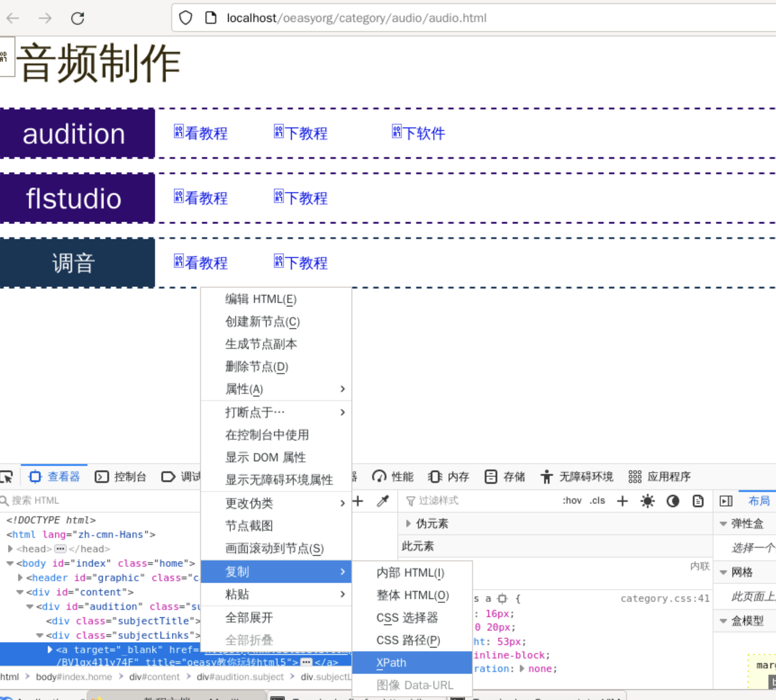Viewport: 776px width, 700px height.
Task: Collapse the div#content node
Action: point(20,592)
